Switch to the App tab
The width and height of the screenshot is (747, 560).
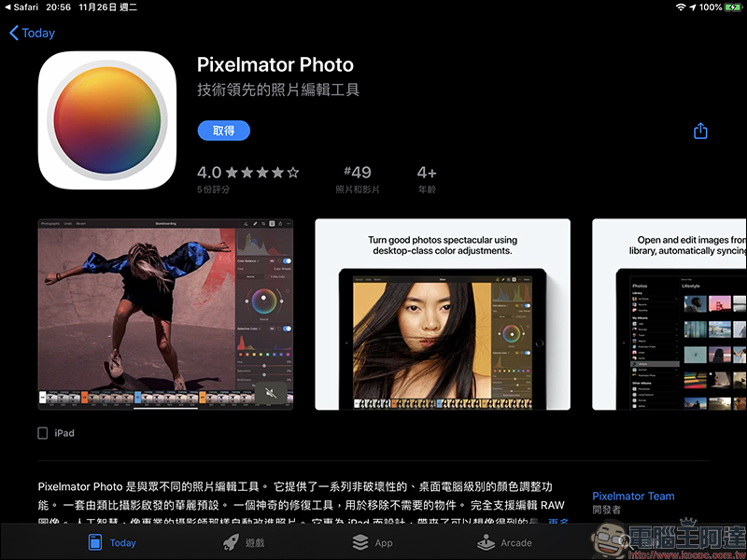[372, 542]
